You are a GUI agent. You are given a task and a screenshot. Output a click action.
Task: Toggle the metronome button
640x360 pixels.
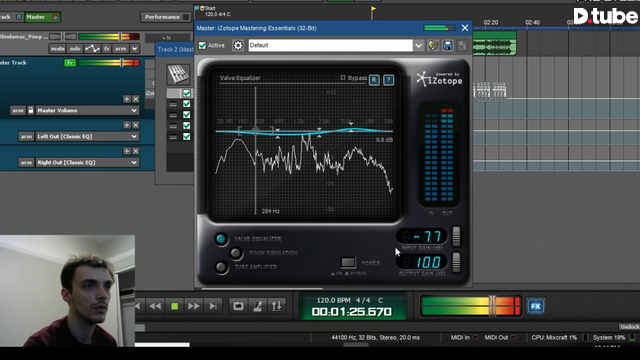[258, 306]
